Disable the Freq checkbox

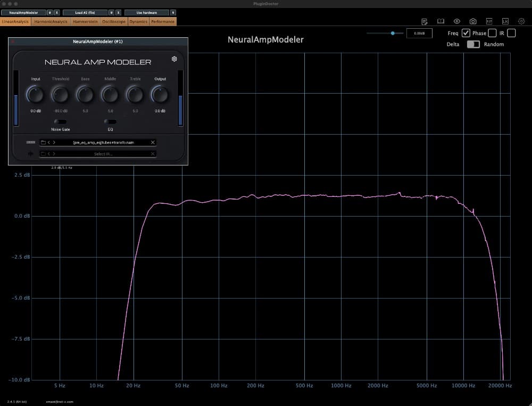[x=467, y=33]
